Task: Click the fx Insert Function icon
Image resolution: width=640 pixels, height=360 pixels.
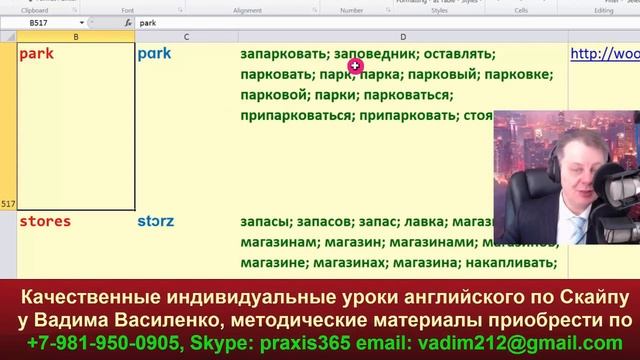Action: pos(128,23)
